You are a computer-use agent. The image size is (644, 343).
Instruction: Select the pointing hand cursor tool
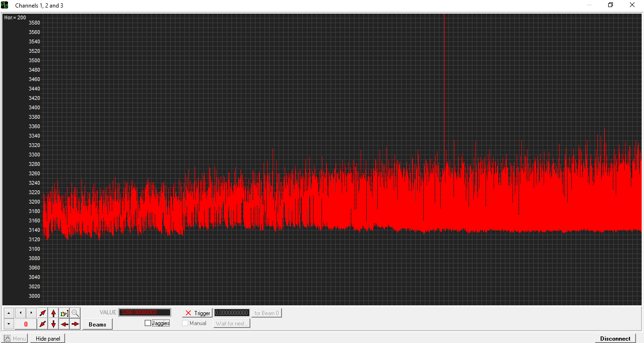coord(65,313)
